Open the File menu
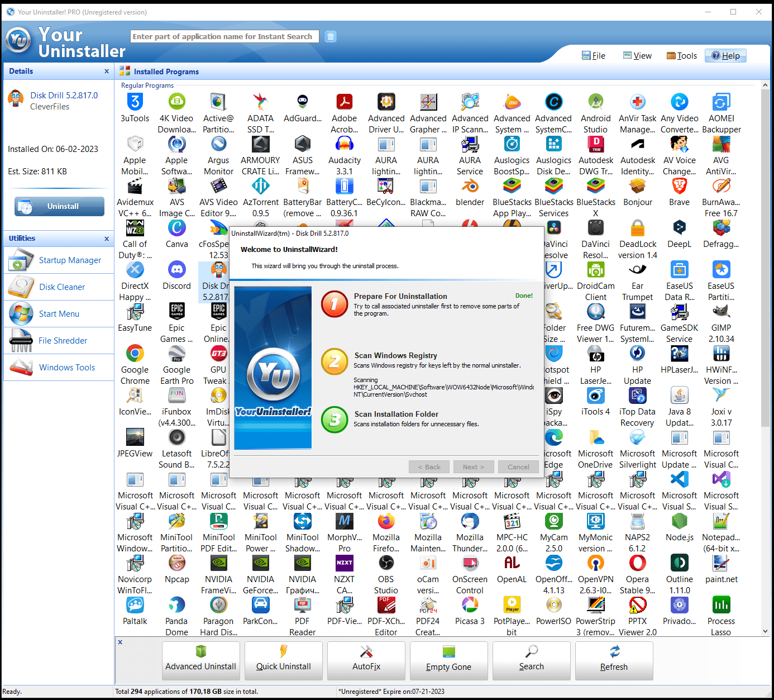 pyautogui.click(x=594, y=56)
